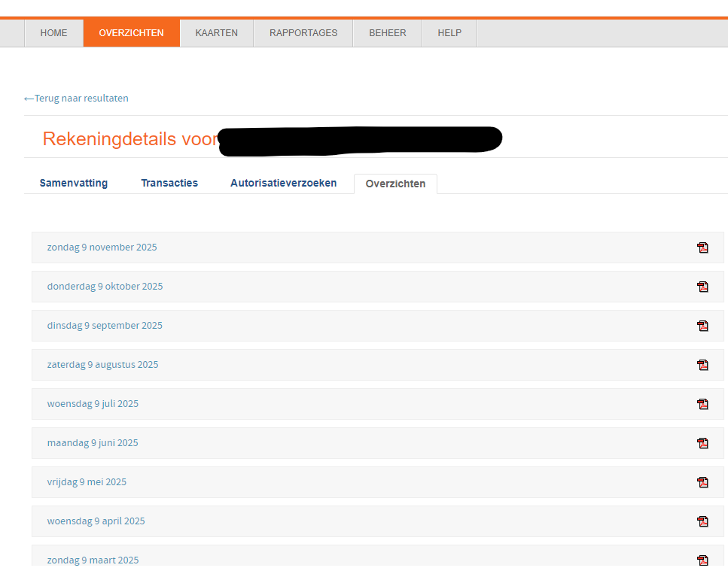Select the Overzichten account tab
This screenshot has height=577, width=728.
pos(395,184)
